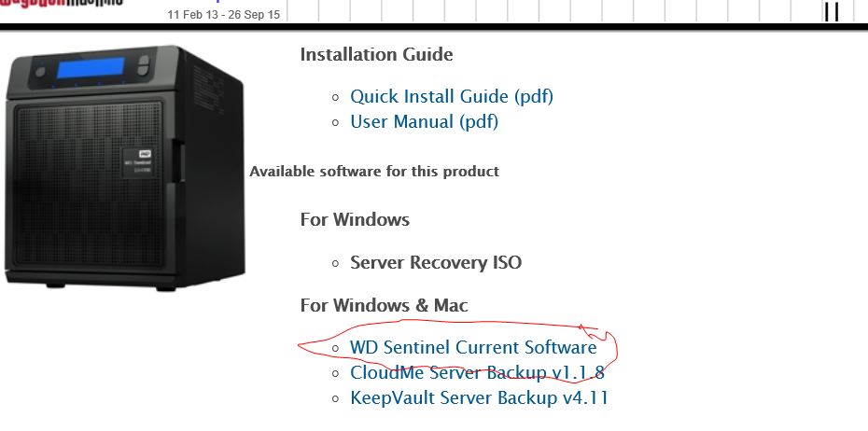Click the bullet beside Server Recovery ISO
The height and width of the screenshot is (431, 868).
[336, 263]
